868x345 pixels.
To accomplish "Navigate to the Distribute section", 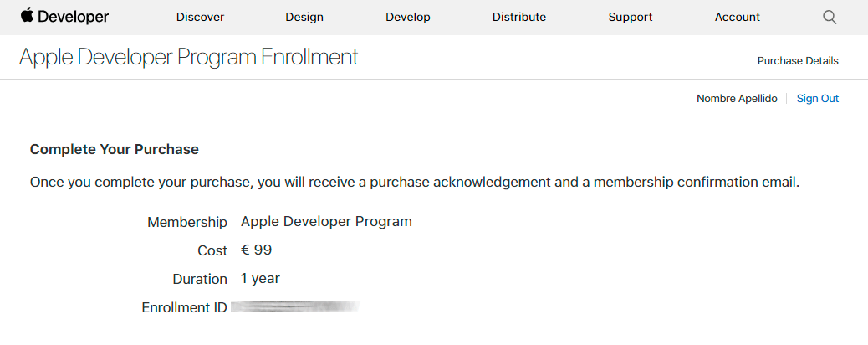I will coord(519,17).
